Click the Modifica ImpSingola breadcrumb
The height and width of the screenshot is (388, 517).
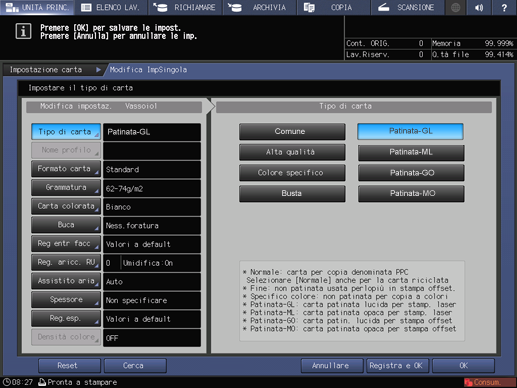click(x=148, y=70)
